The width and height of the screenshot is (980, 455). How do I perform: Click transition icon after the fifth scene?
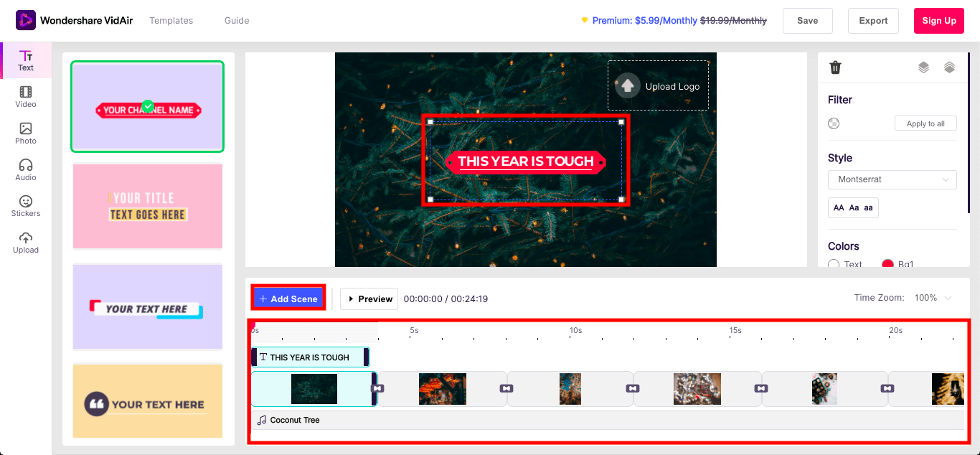click(888, 388)
